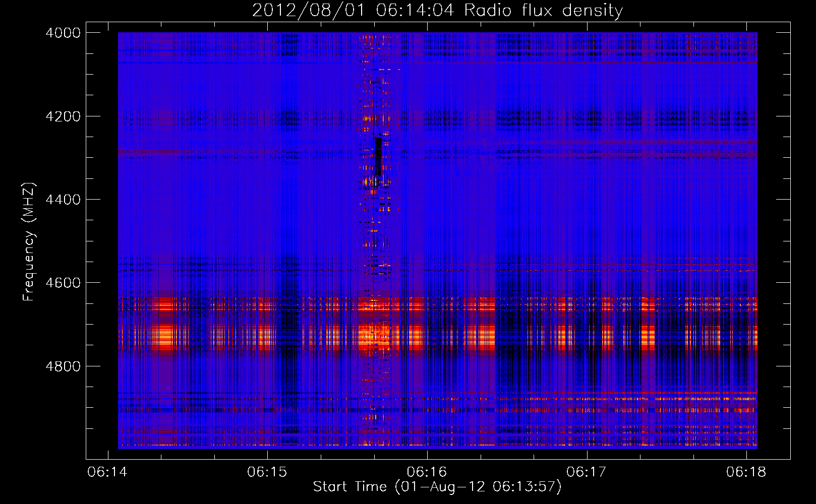Click the 4400 frequency tick label
The image size is (816, 504).
[x=63, y=200]
